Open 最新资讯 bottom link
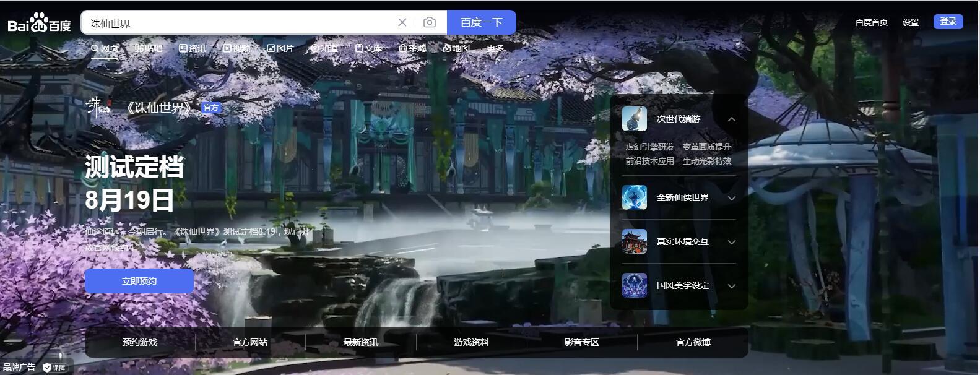Image resolution: width=980 pixels, height=375 pixels. (361, 342)
